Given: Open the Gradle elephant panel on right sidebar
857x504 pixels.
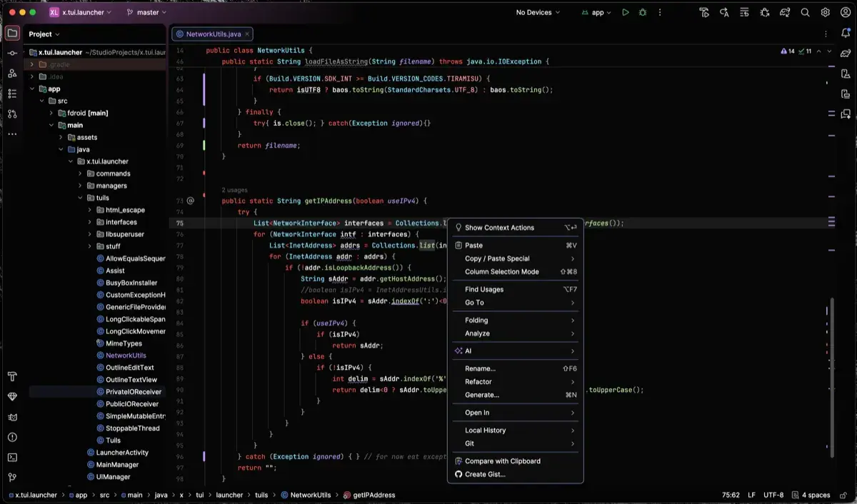Looking at the screenshot, I should 846,54.
